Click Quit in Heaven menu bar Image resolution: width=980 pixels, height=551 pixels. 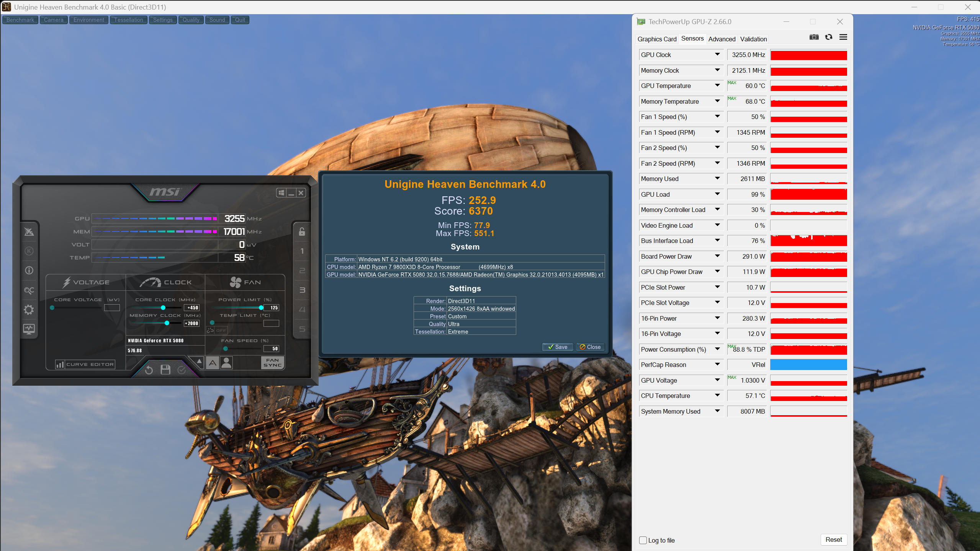coord(240,20)
